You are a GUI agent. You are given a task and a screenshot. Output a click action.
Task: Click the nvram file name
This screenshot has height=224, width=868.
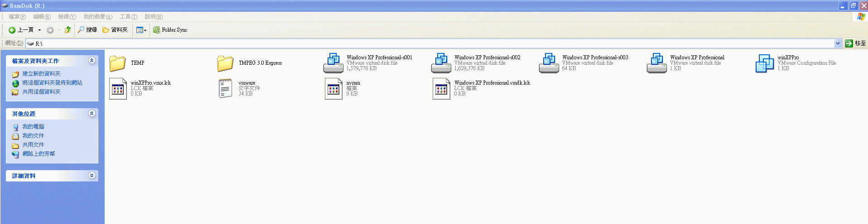coord(353,83)
